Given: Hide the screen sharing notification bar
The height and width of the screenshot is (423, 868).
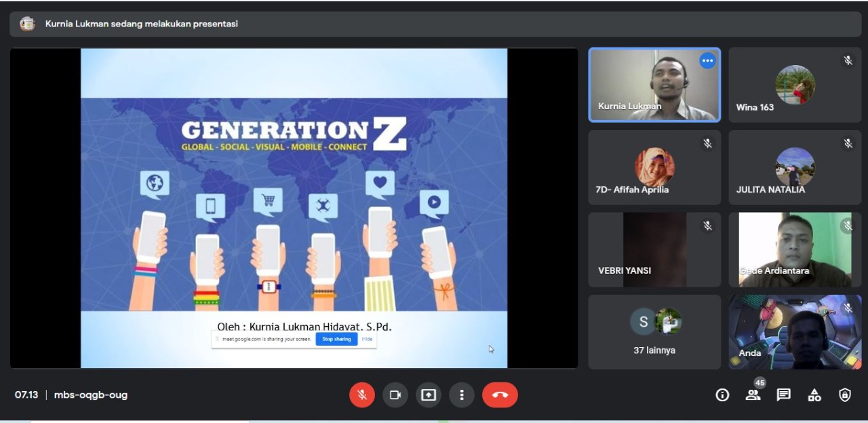Looking at the screenshot, I should [367, 339].
